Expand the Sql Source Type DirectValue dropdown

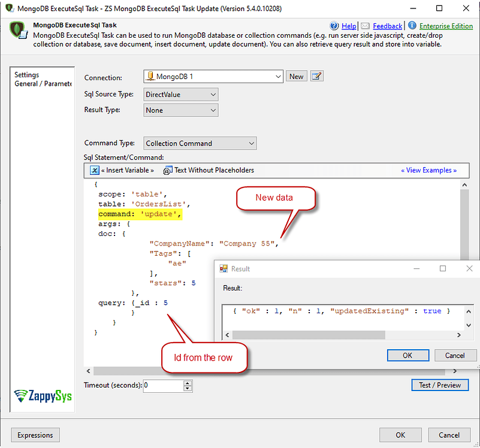pyautogui.click(x=213, y=94)
